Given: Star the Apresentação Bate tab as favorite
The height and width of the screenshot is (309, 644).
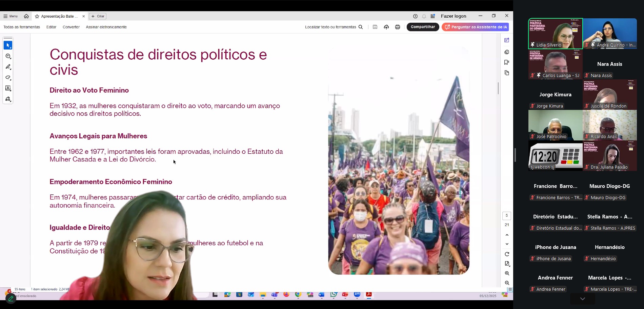Looking at the screenshot, I should tap(37, 16).
